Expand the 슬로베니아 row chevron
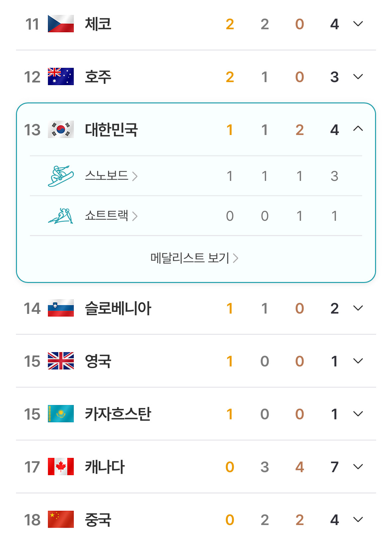Viewport: 392px width, 544px height. tap(358, 308)
